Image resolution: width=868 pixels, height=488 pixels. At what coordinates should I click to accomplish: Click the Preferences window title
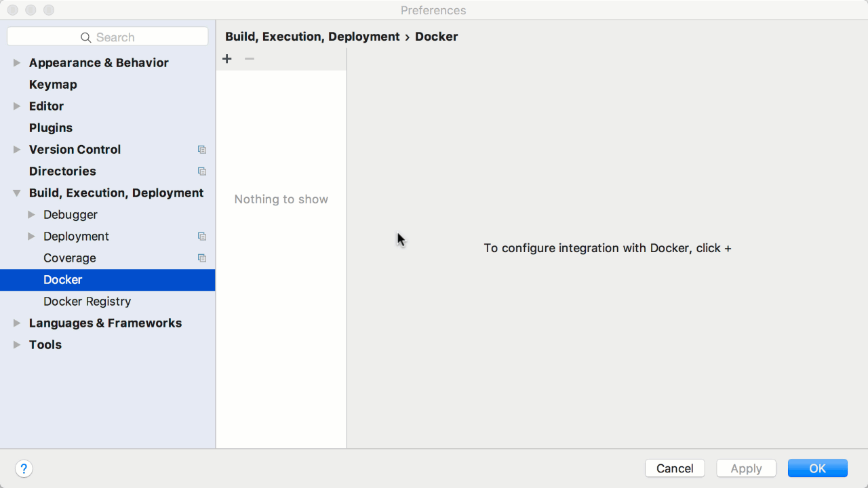pyautogui.click(x=433, y=10)
